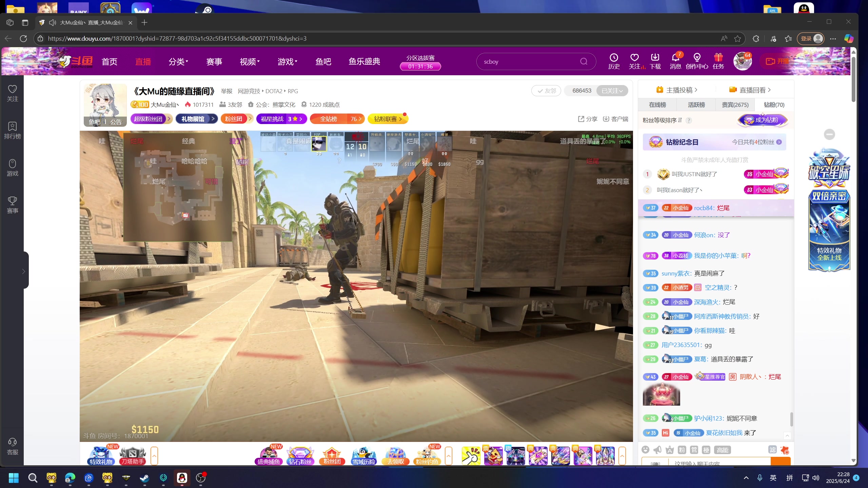Open the 礼物展馆 button

pyautogui.click(x=197, y=119)
